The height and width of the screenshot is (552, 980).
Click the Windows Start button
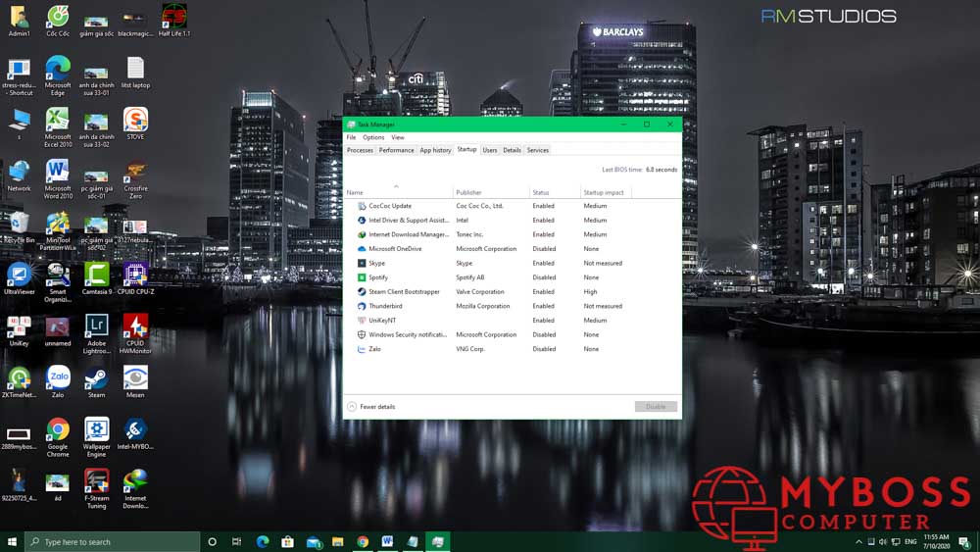pos(12,542)
